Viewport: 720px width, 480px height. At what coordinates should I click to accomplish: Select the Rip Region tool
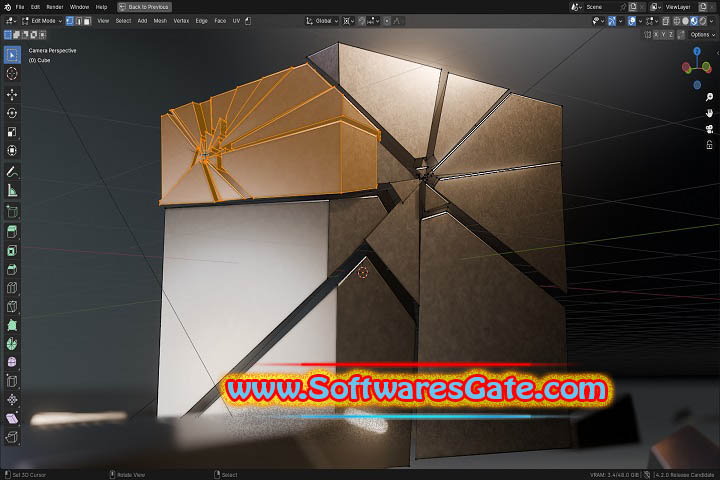12,437
